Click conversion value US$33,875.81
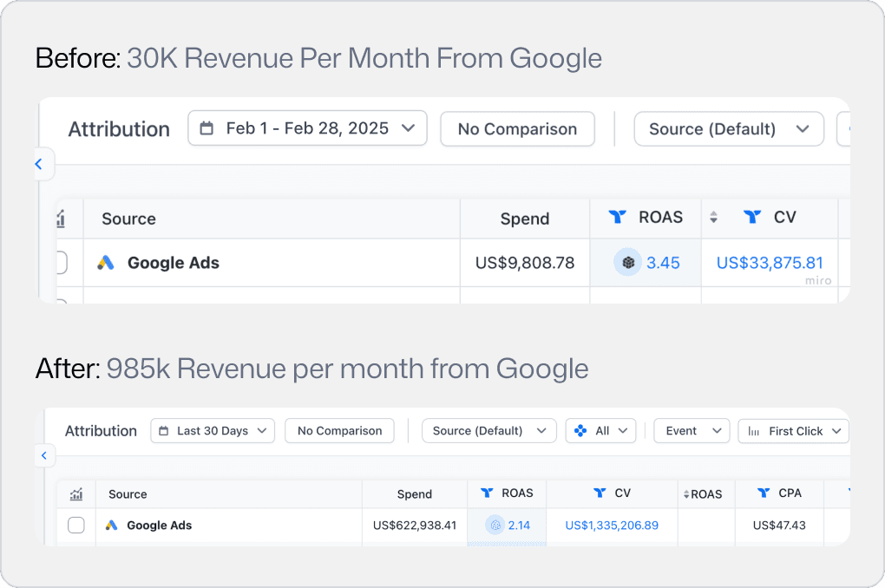Viewport: 885px width, 588px height. click(x=770, y=263)
